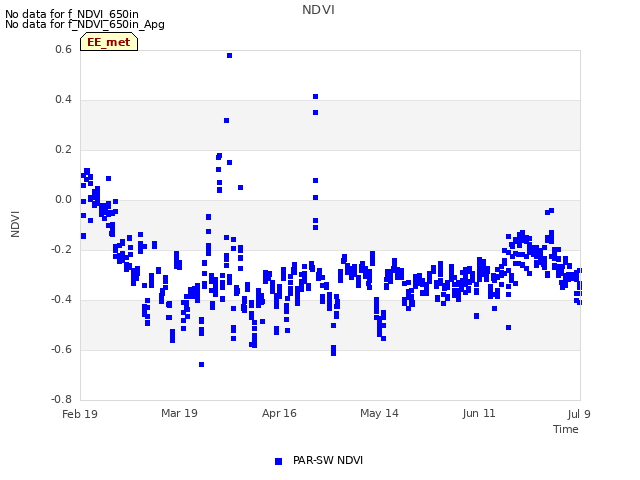Click the -0.4 y-axis tick label
This screenshot has height=480, width=640.
61,299
